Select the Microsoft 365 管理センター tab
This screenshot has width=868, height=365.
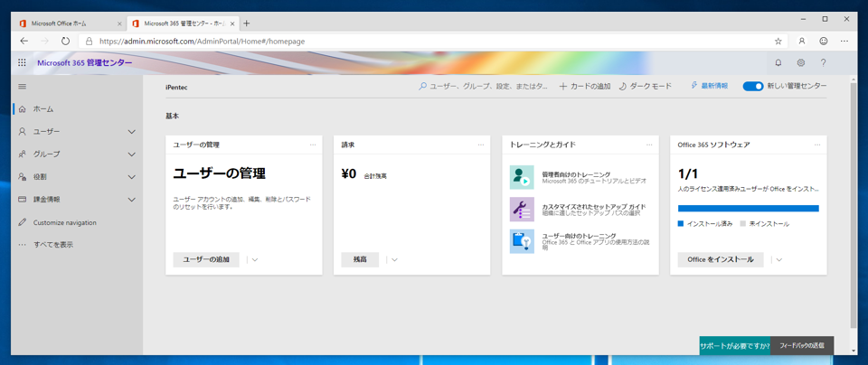click(x=182, y=23)
